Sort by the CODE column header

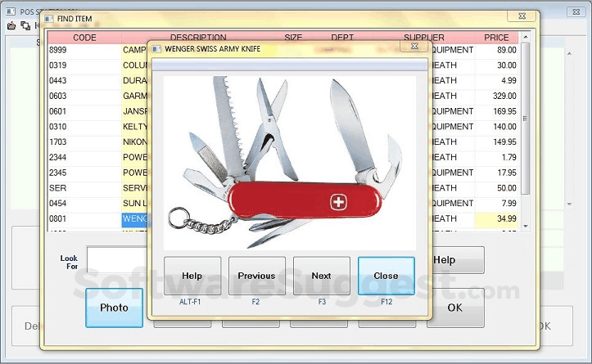pyautogui.click(x=84, y=38)
